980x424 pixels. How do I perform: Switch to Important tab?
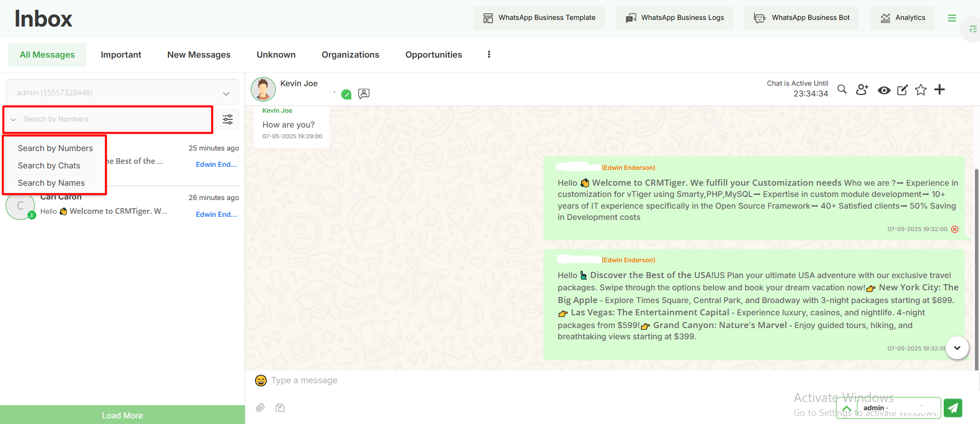click(x=121, y=55)
